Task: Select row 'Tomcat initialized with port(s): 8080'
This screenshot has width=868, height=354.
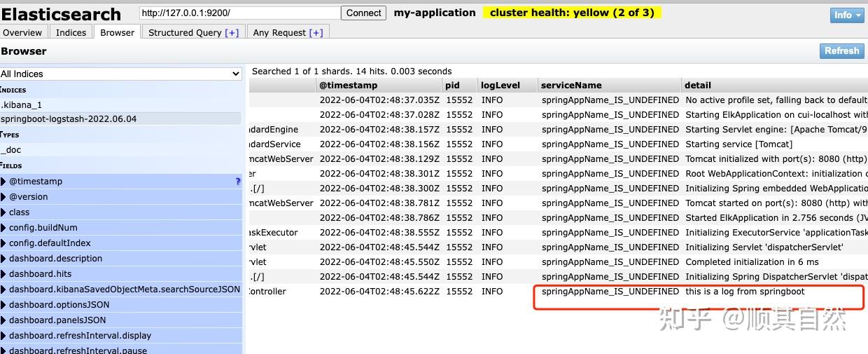Action: pos(558,158)
